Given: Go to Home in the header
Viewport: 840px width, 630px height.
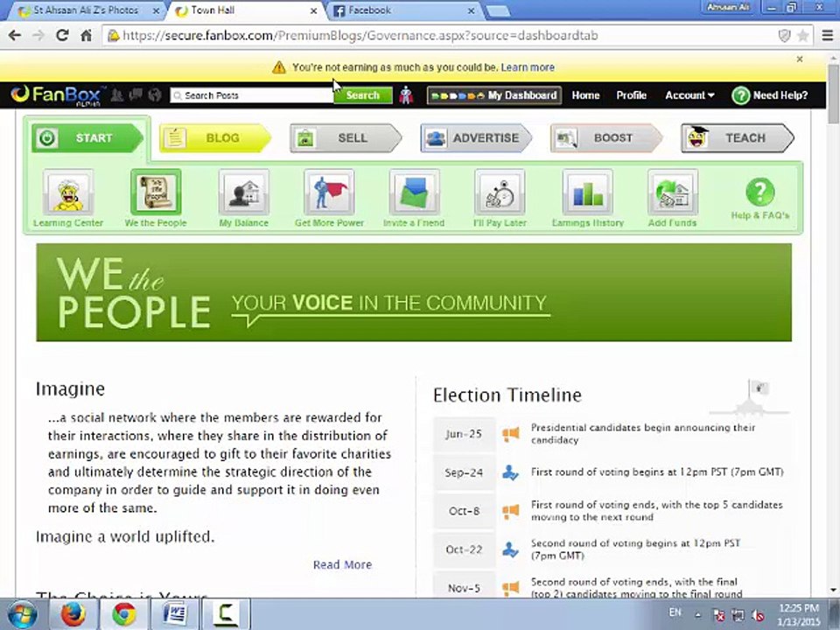Looking at the screenshot, I should [x=585, y=95].
